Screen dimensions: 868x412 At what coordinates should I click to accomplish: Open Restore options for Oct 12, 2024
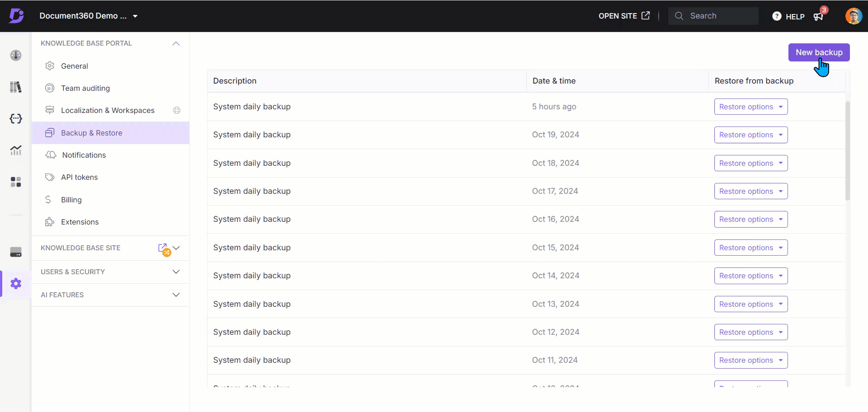click(751, 332)
